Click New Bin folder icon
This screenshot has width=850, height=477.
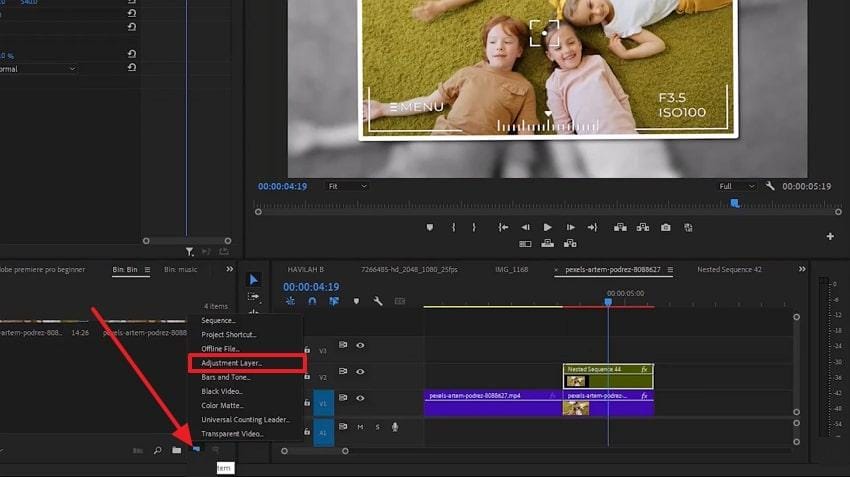177,450
